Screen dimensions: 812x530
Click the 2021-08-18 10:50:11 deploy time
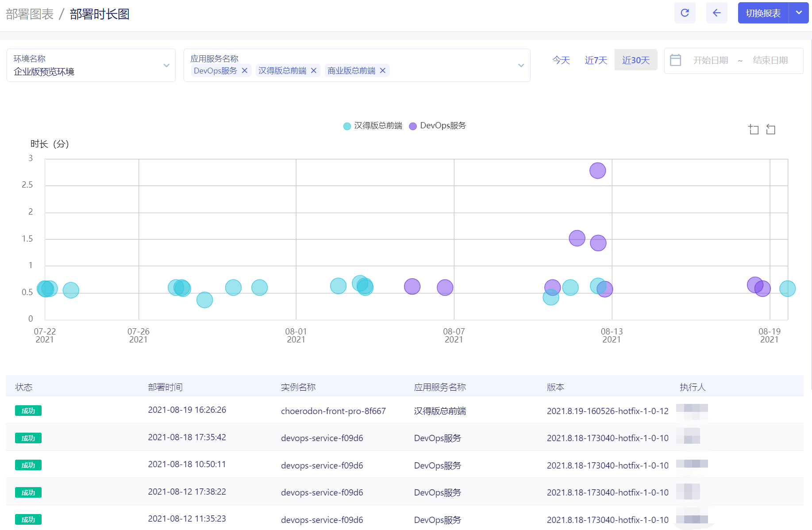187,464
